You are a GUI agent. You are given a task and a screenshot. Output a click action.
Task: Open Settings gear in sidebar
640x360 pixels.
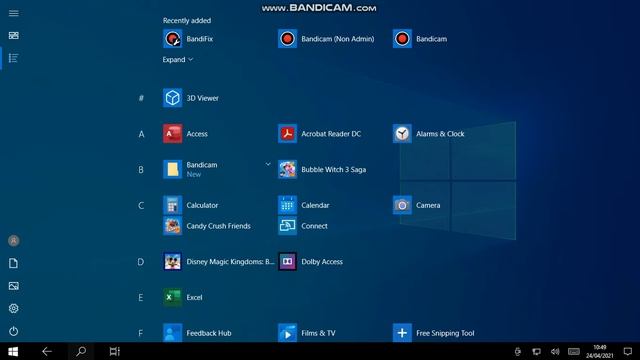coord(13,309)
